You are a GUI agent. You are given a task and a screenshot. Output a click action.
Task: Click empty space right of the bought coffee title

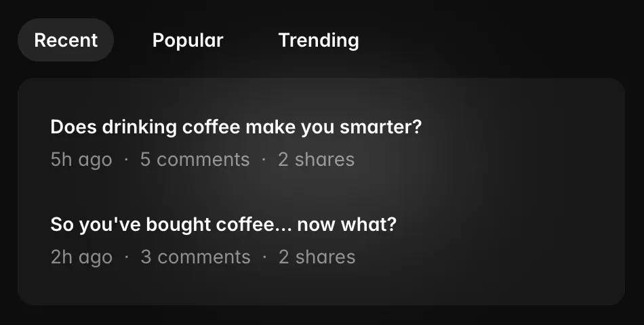click(x=508, y=225)
